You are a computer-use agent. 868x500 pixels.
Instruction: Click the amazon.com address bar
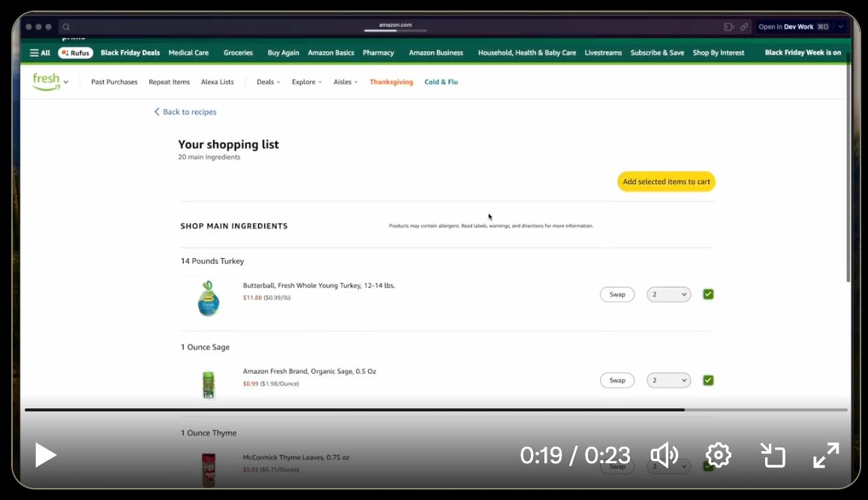click(x=395, y=26)
